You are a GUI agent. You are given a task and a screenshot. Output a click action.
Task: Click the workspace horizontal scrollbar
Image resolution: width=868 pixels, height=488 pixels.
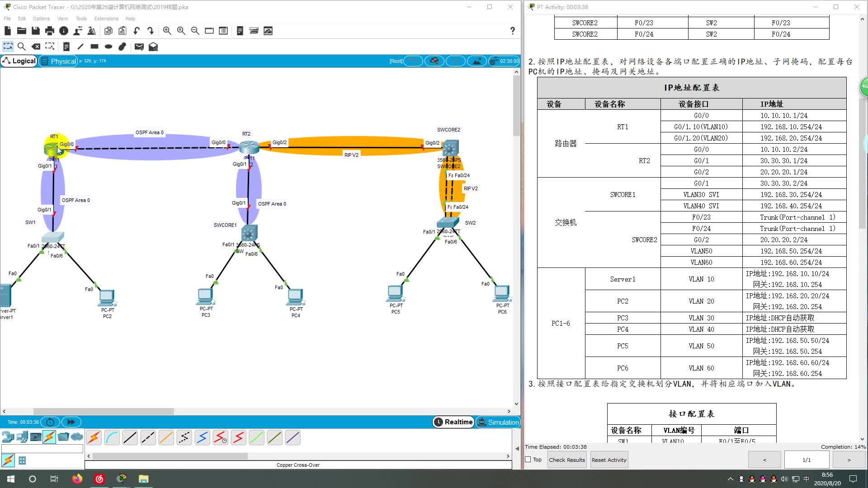[104, 411]
